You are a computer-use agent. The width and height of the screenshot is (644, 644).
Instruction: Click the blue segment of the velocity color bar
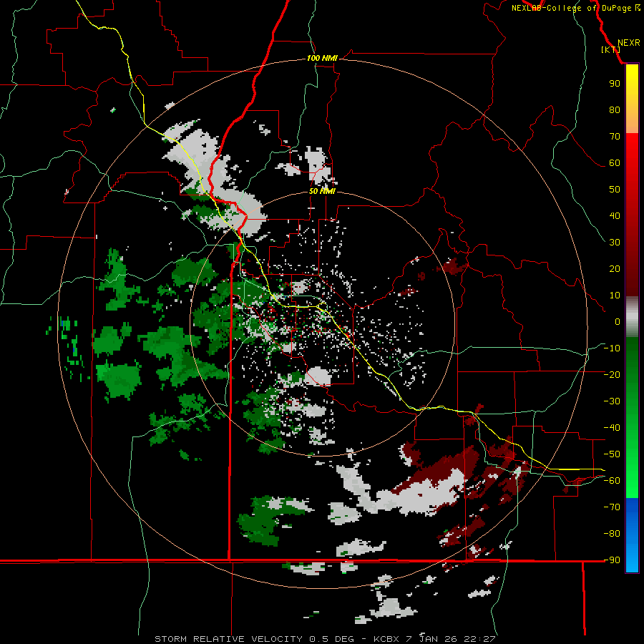click(x=632, y=535)
